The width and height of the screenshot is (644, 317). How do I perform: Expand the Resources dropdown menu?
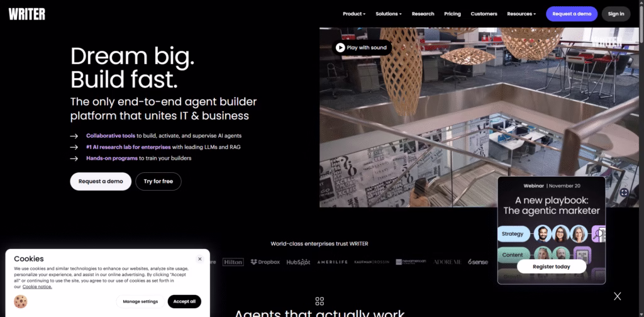click(521, 14)
